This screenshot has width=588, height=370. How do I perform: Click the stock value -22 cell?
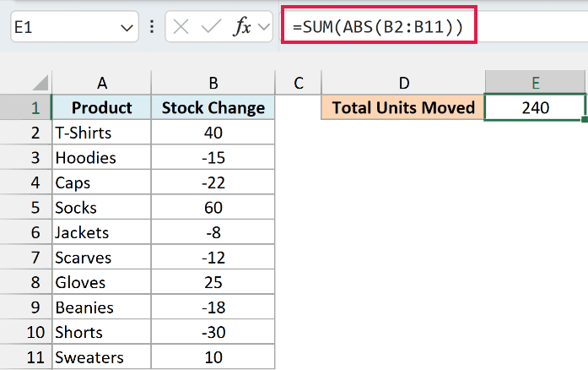[x=213, y=182]
